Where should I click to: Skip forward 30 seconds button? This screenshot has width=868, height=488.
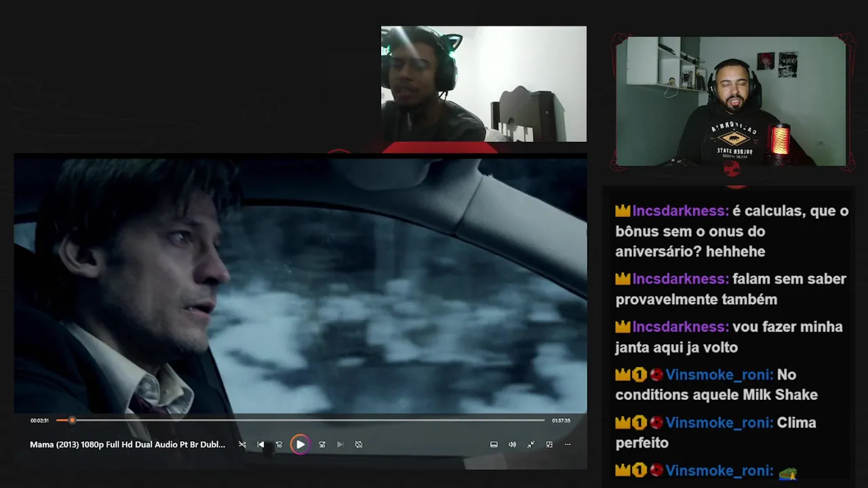[322, 445]
